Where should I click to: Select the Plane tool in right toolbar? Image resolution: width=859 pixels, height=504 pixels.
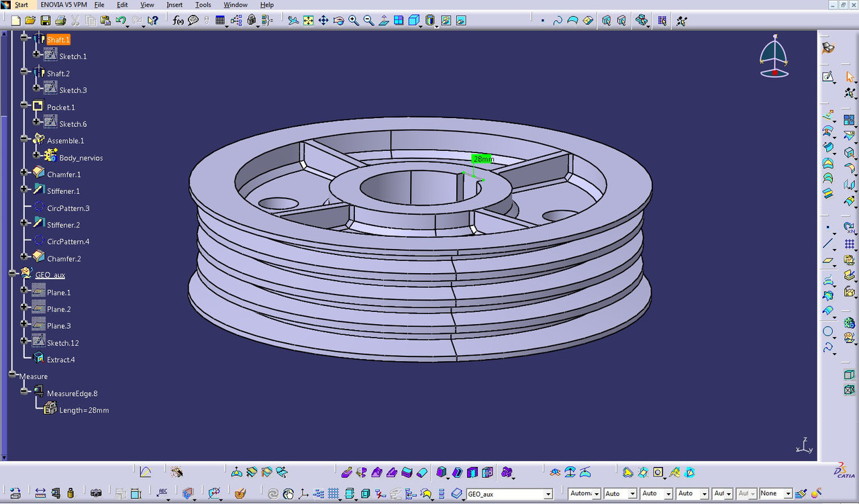pyautogui.click(x=828, y=260)
